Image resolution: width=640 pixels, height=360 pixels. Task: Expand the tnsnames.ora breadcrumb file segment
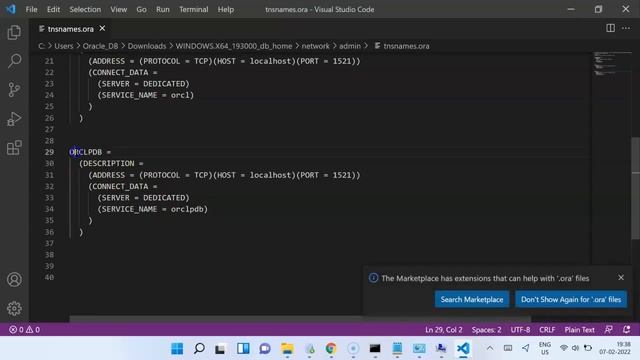click(x=402, y=46)
